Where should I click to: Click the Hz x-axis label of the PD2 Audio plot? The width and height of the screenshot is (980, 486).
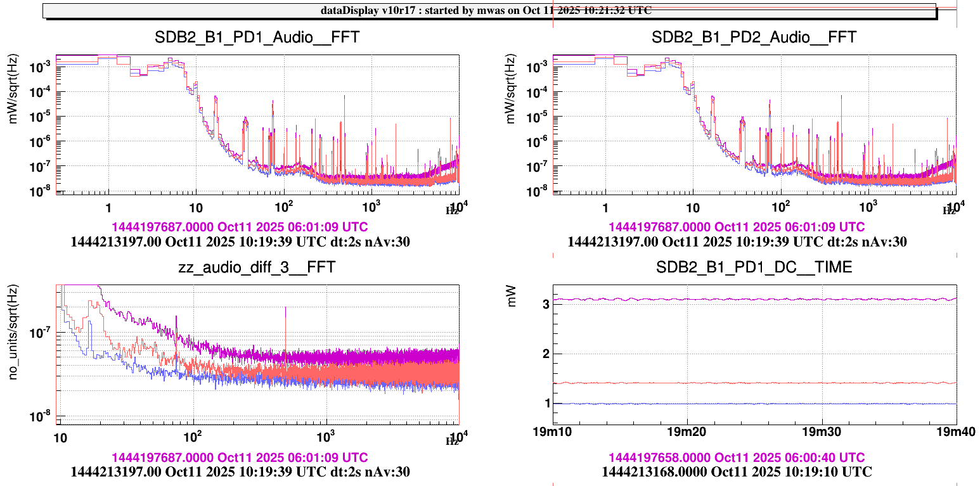point(948,211)
